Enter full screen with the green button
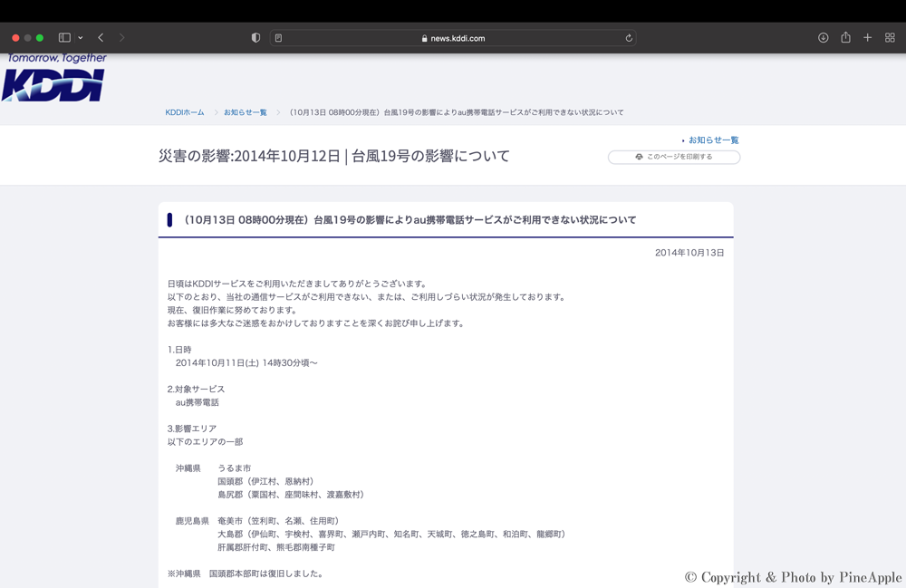Viewport: 906px width, 588px height. [x=40, y=38]
